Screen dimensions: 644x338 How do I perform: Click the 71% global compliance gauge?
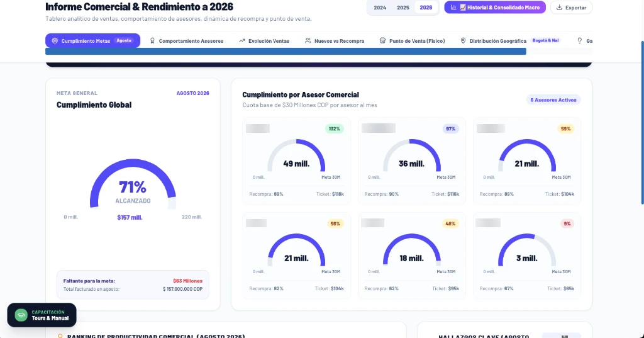[x=133, y=184]
